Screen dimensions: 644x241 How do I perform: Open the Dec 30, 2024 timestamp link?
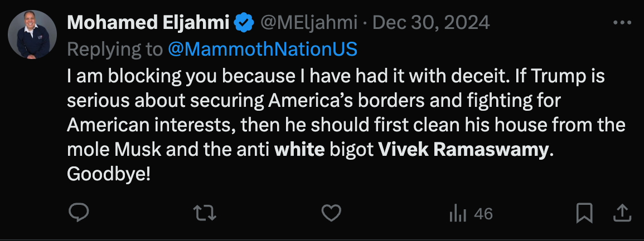coord(431,23)
